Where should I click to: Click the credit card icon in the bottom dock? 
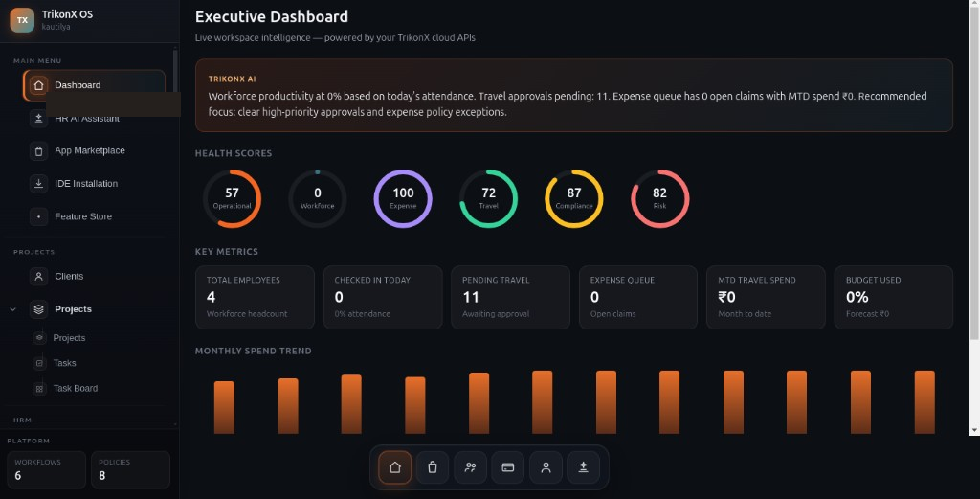pos(507,467)
